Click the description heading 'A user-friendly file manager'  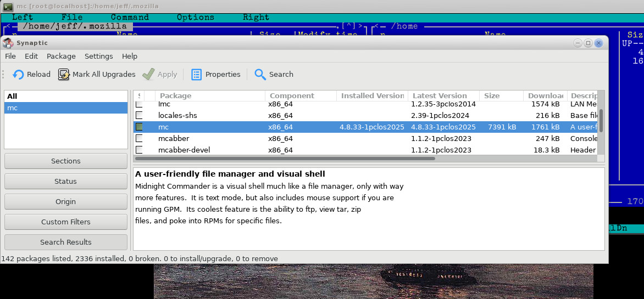pyautogui.click(x=230, y=174)
